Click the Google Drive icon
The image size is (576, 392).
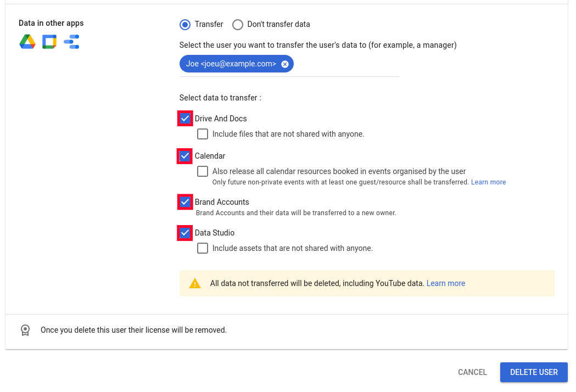pyautogui.click(x=27, y=42)
